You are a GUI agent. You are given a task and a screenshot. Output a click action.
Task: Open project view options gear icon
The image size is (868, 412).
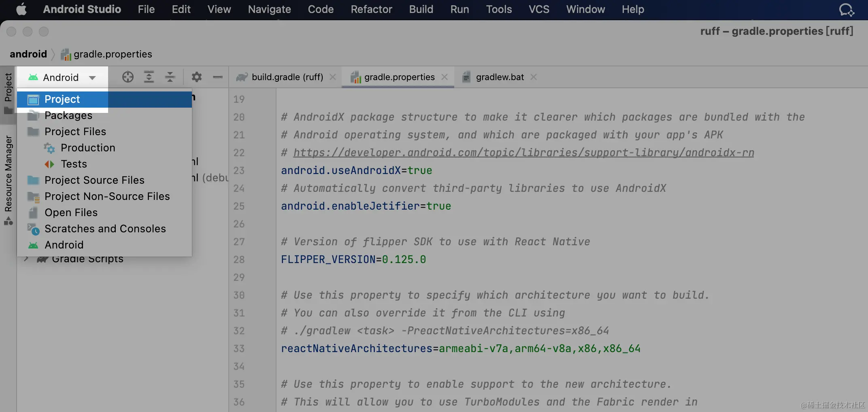tap(197, 77)
